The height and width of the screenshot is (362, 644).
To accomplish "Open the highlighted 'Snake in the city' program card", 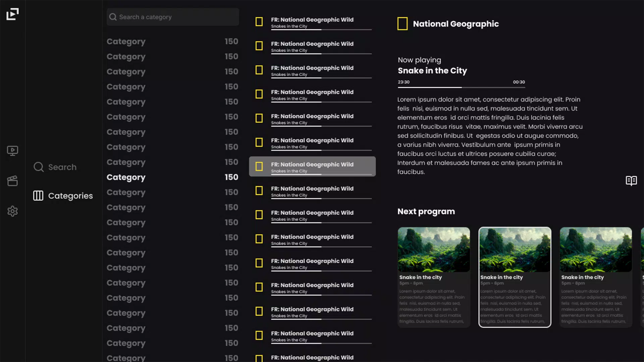I will tap(515, 277).
